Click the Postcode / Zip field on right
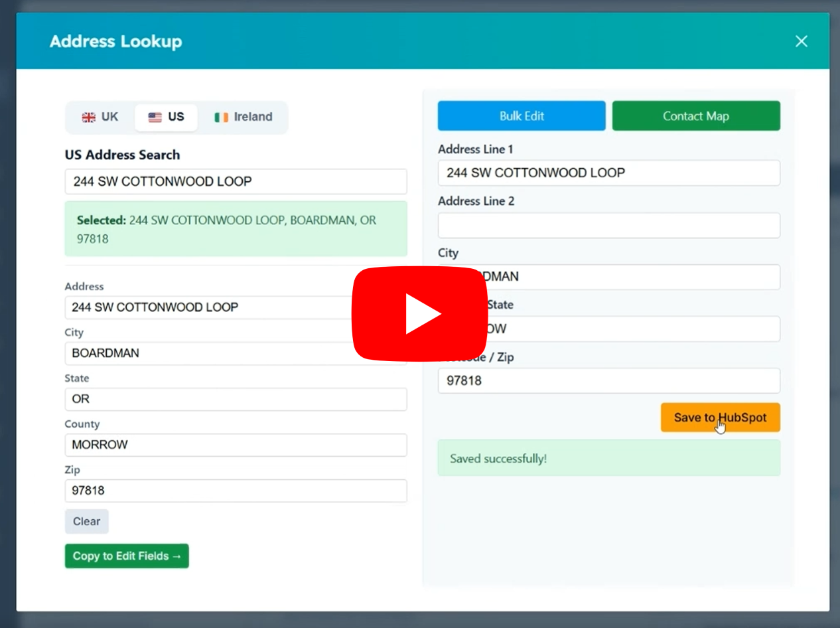Image resolution: width=840 pixels, height=628 pixels. tap(608, 381)
